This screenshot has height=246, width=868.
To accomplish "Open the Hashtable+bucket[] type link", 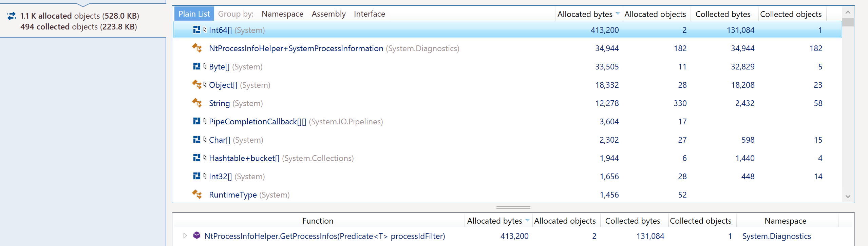I will (x=244, y=158).
